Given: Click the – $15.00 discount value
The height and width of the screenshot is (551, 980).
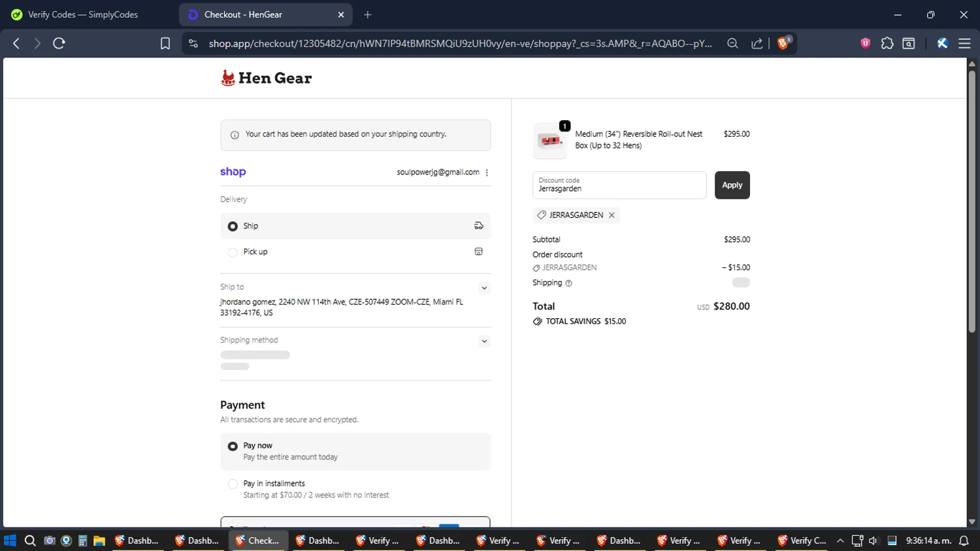Looking at the screenshot, I should click(x=736, y=267).
